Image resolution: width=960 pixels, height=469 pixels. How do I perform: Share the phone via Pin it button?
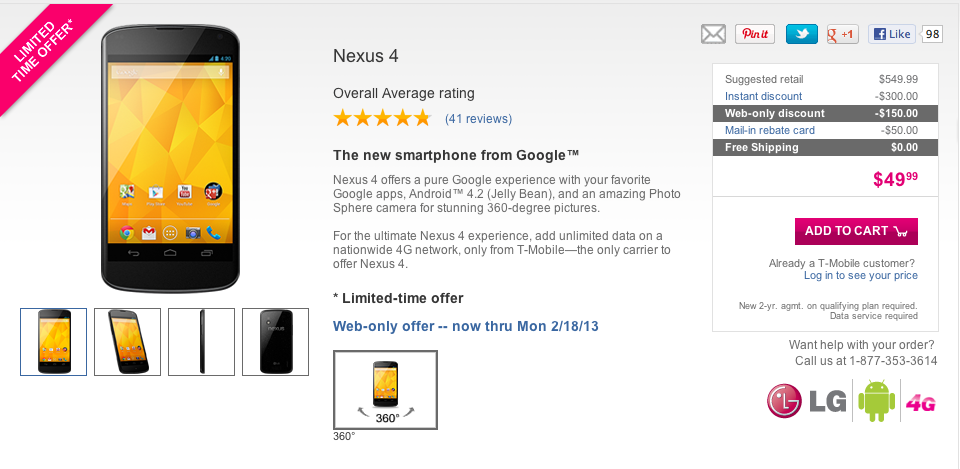tap(755, 34)
